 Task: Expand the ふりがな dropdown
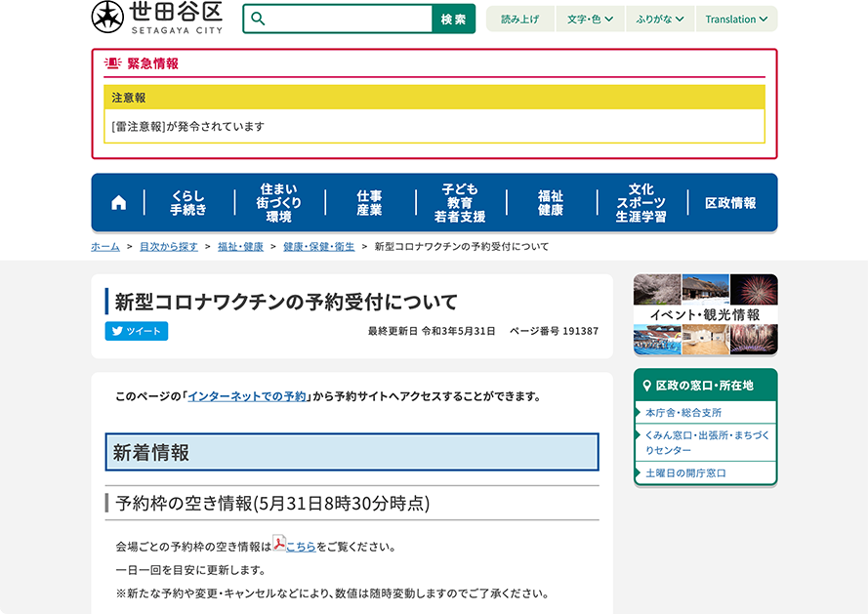pos(660,19)
